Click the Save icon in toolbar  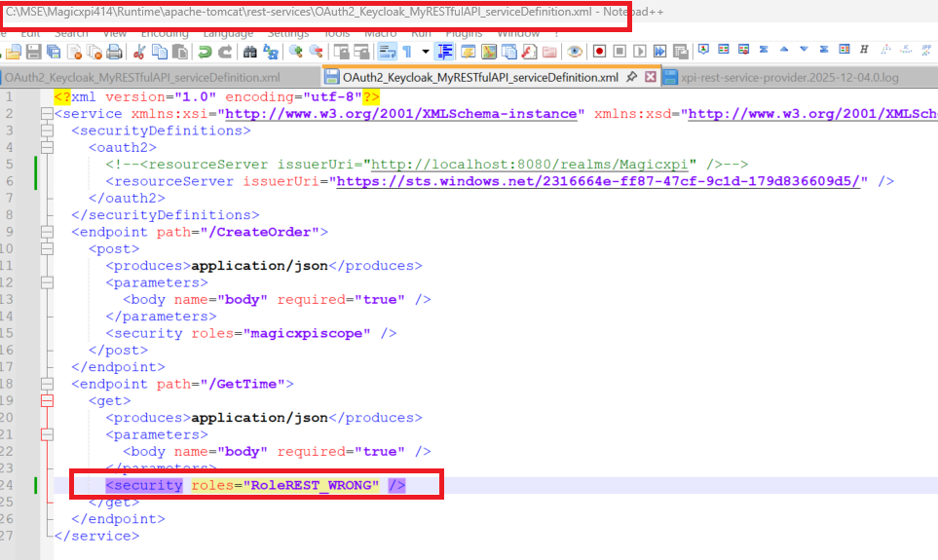(x=32, y=52)
